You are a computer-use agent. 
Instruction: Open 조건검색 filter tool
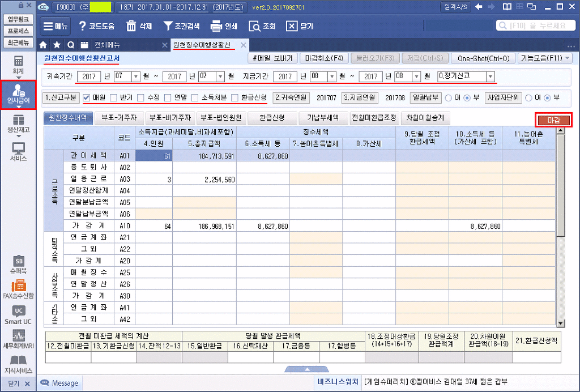point(181,26)
